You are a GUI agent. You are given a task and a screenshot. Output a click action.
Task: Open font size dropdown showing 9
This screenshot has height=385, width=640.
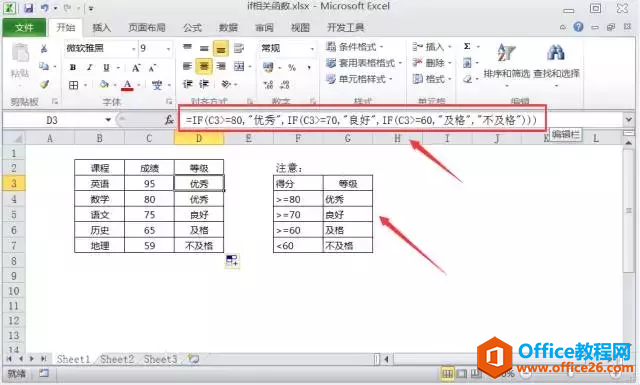(x=168, y=49)
